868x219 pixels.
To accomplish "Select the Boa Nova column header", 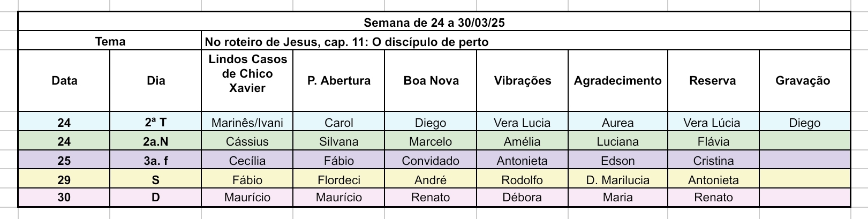I will [431, 81].
